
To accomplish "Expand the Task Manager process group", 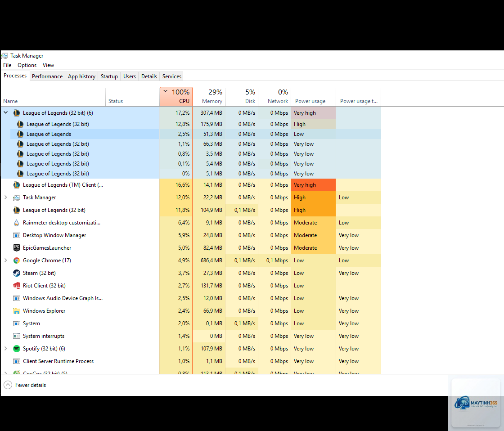I will coord(5,198).
